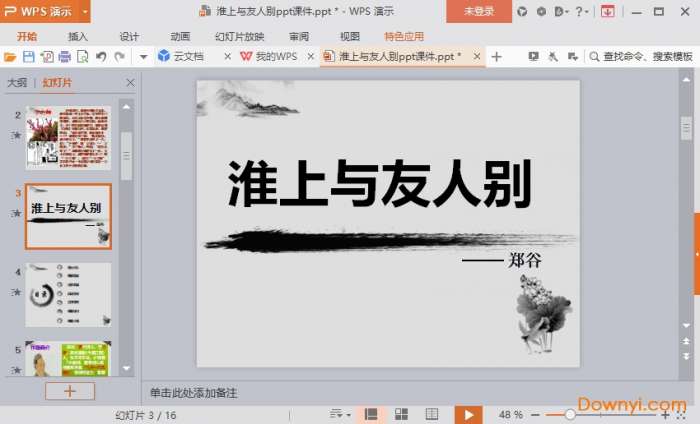Screen dimensions: 700x424
Task: Click the 未登录 login button
Action: coord(479,11)
